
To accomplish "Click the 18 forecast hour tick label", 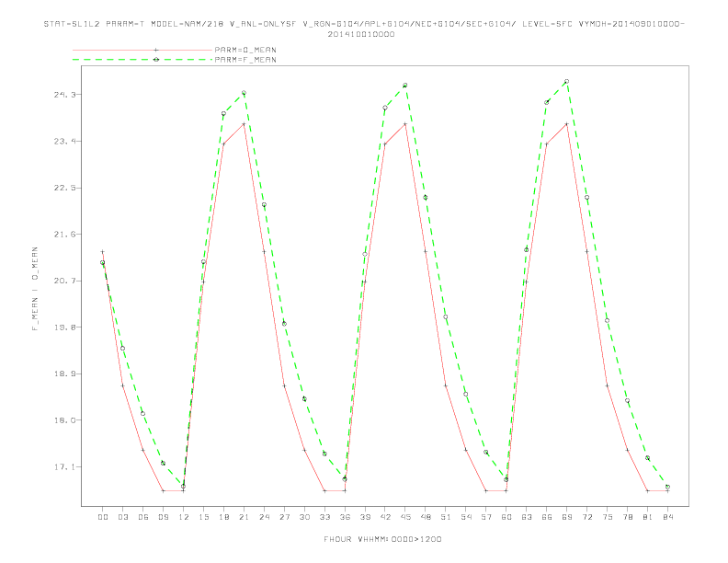I will pyautogui.click(x=223, y=517).
